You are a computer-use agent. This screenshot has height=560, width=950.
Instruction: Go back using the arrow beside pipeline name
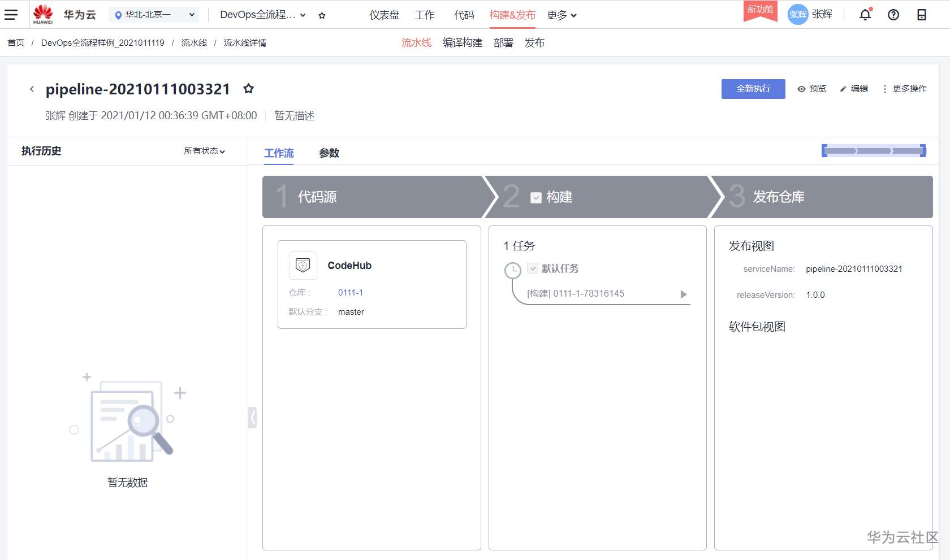click(x=32, y=89)
